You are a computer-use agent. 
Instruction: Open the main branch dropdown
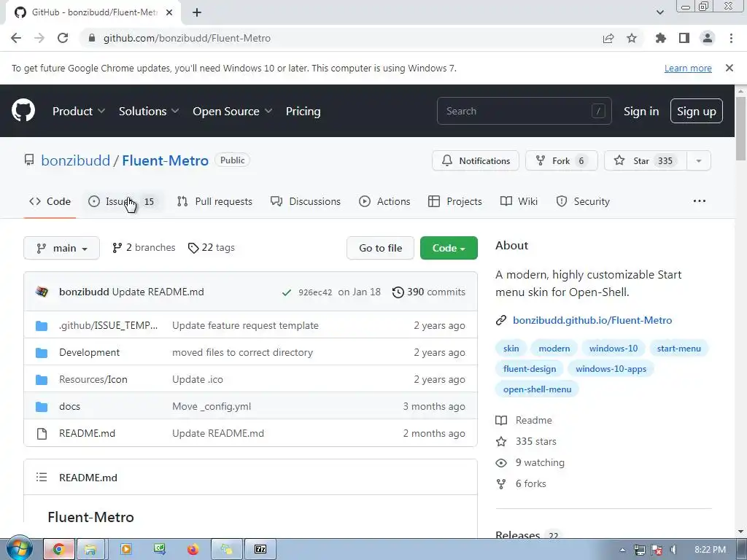click(x=61, y=248)
